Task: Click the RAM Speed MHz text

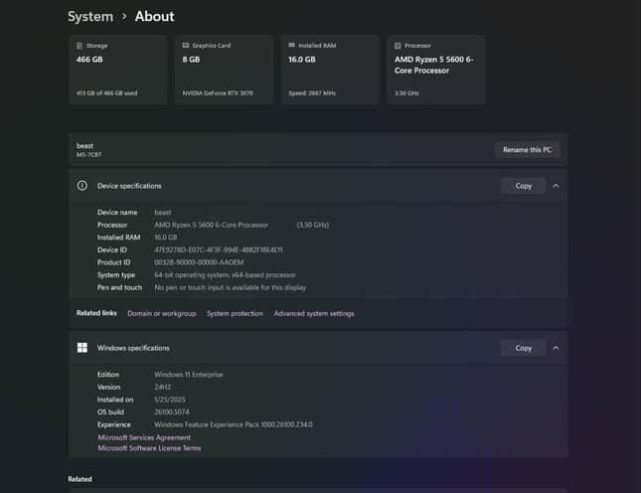Action: pyautogui.click(x=312, y=93)
